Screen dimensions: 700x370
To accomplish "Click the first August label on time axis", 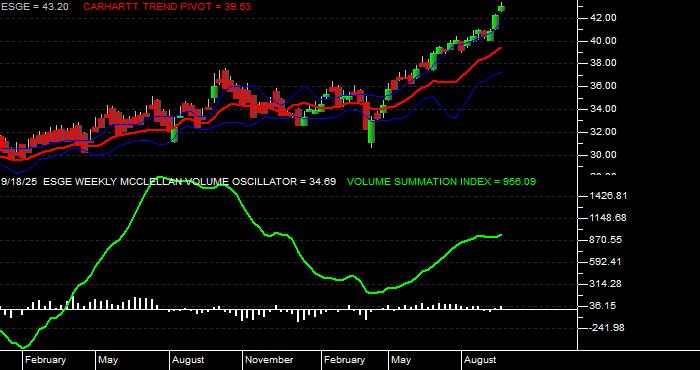I will click(x=188, y=360).
